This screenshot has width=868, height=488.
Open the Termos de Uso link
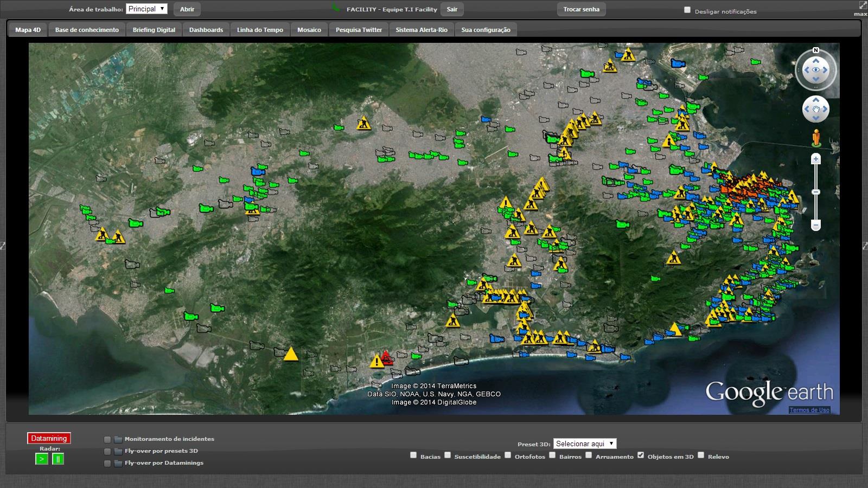809,410
